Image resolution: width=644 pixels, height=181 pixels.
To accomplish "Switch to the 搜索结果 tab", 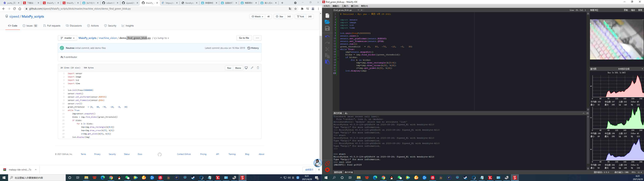I will [x=338, y=172].
